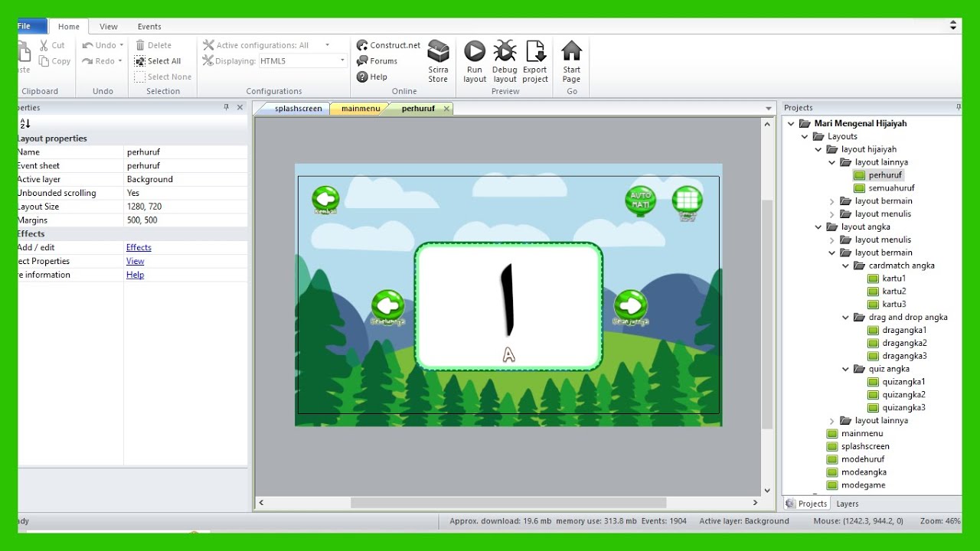This screenshot has height=551, width=980.
Task: Select the quizangka3 layout
Action: [x=903, y=408]
